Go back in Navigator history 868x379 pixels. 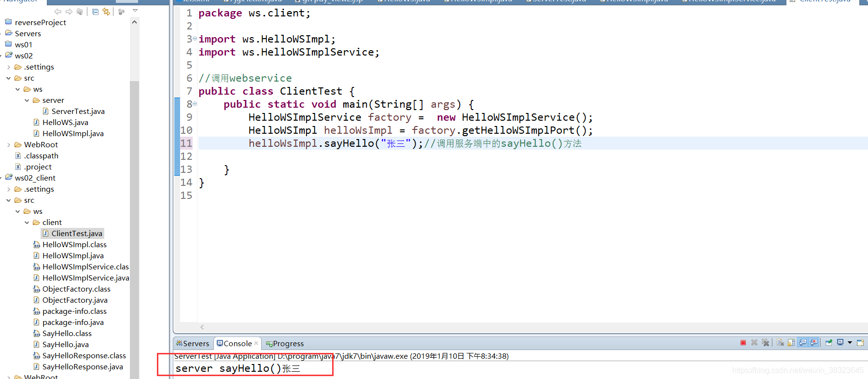[x=58, y=12]
